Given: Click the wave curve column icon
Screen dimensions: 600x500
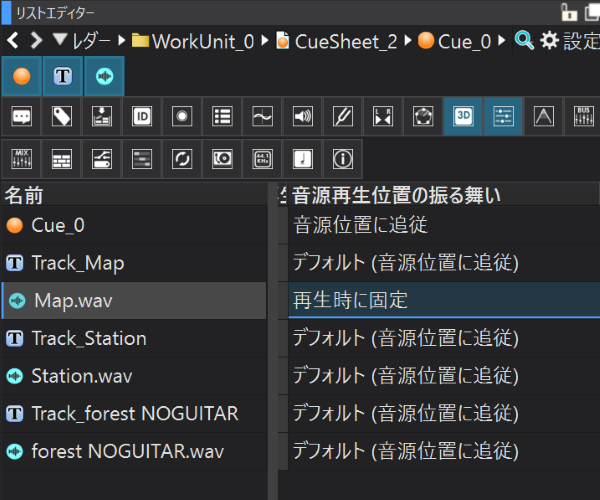Looking at the screenshot, I should point(262,116).
